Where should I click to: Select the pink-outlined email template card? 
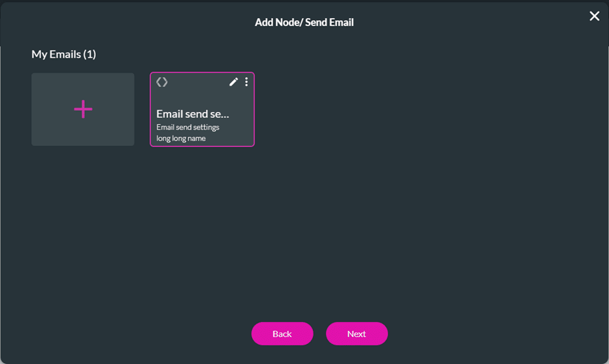[x=202, y=109]
